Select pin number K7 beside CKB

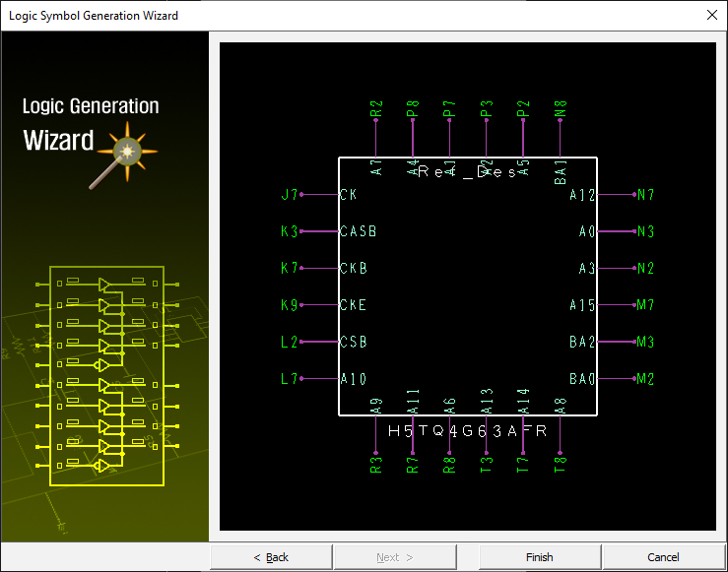point(289,269)
